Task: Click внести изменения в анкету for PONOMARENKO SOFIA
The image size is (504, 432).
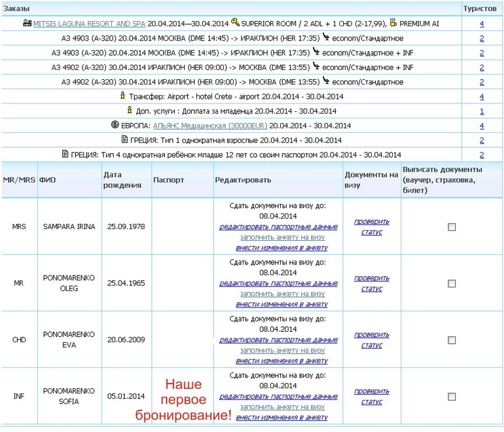Action: (281, 417)
